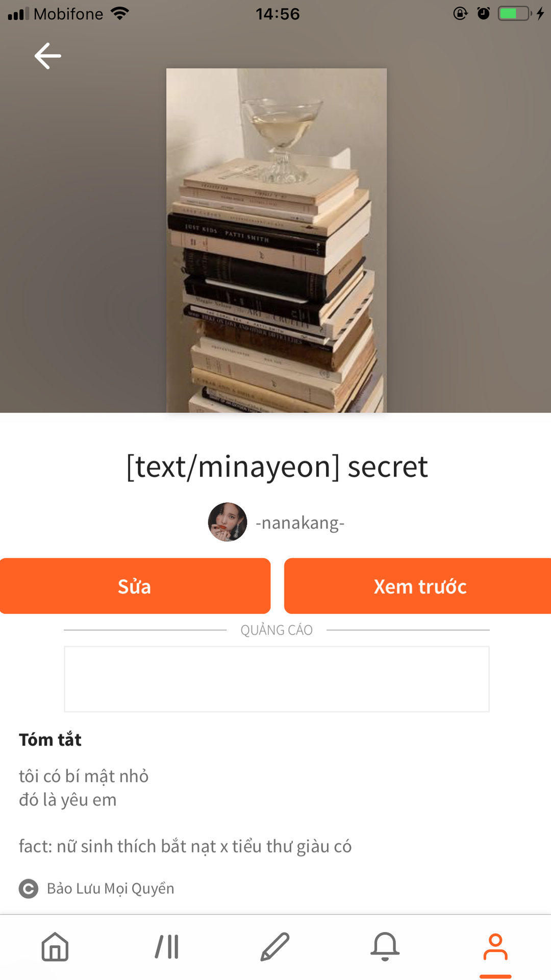551x980 pixels.
Task: Tap the battery status icon
Action: pos(515,13)
